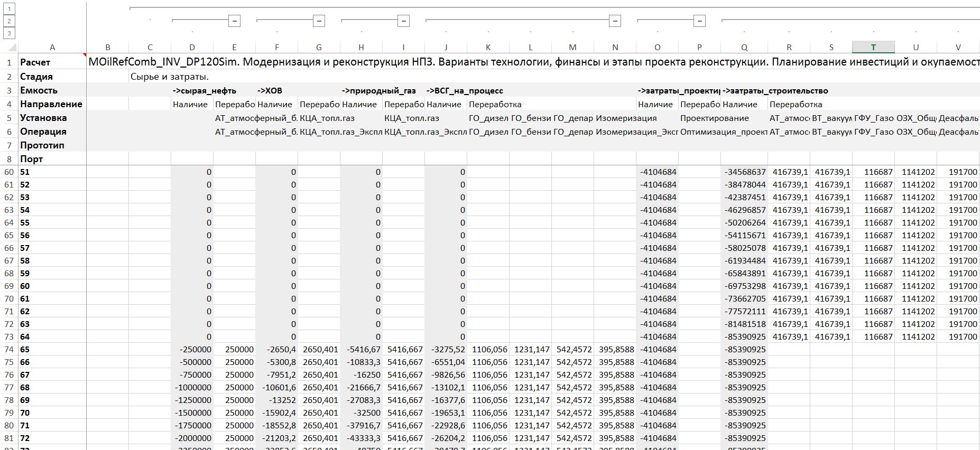The height and width of the screenshot is (450, 980).
Task: Collapse the column group above column I
Action: pos(403,21)
